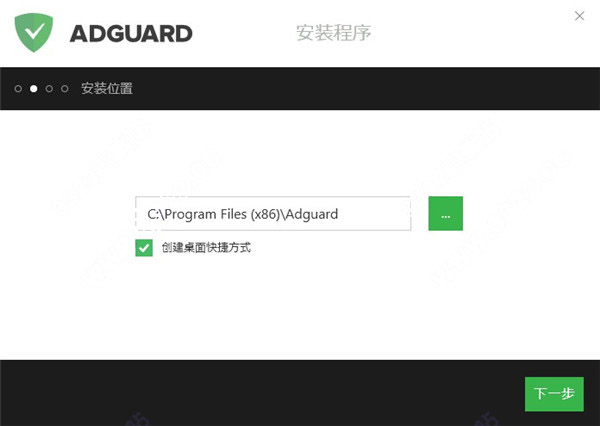Focus the install path input field
Image resolution: width=600 pixels, height=426 pixels.
click(x=273, y=214)
